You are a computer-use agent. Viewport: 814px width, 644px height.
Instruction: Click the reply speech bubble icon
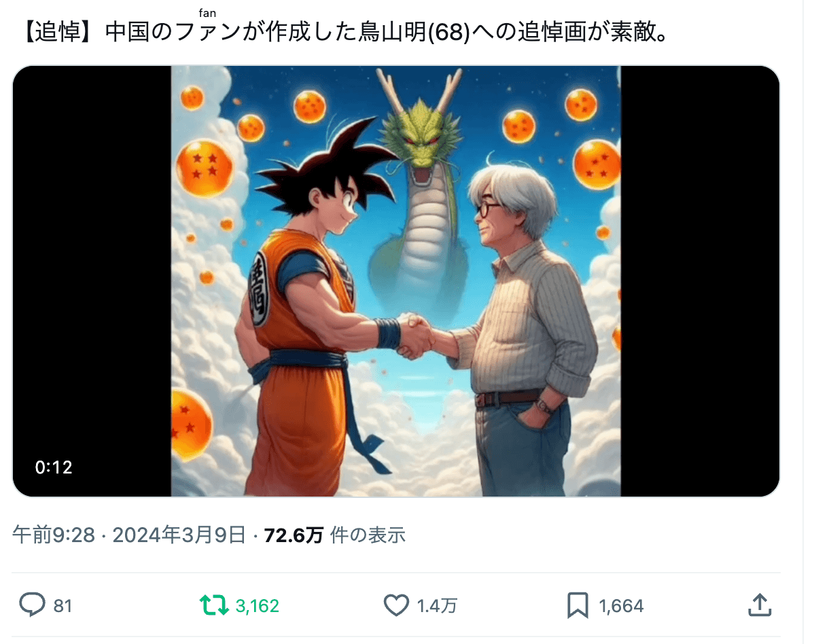[x=32, y=605]
